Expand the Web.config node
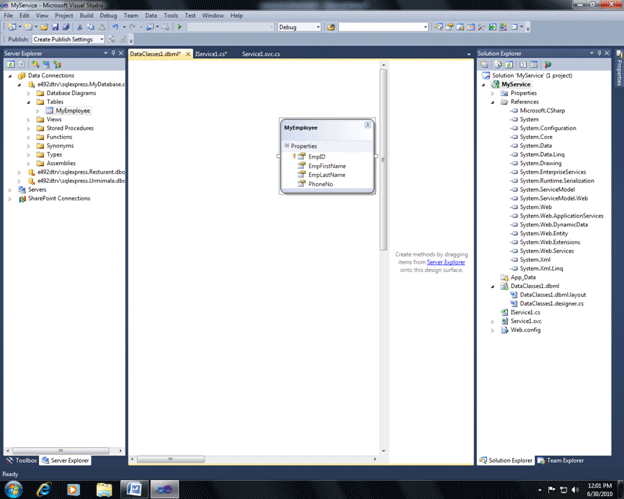This screenshot has width=624, height=499. click(492, 330)
